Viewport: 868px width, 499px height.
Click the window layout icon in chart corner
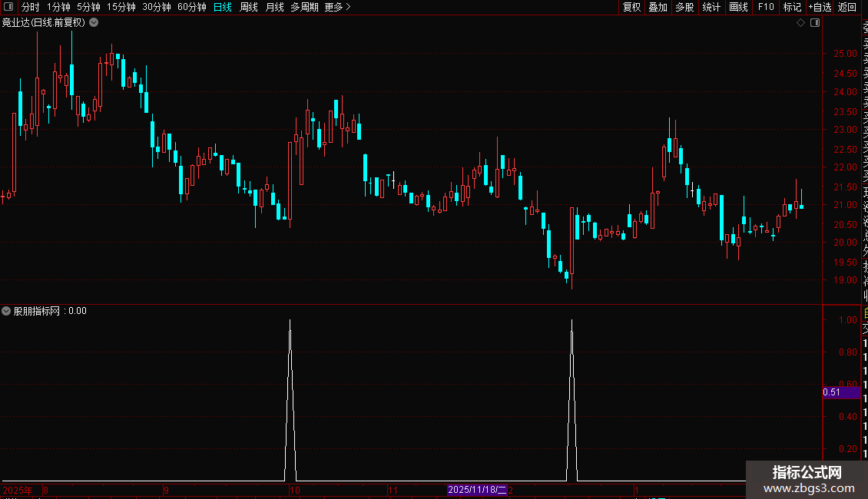(815, 23)
